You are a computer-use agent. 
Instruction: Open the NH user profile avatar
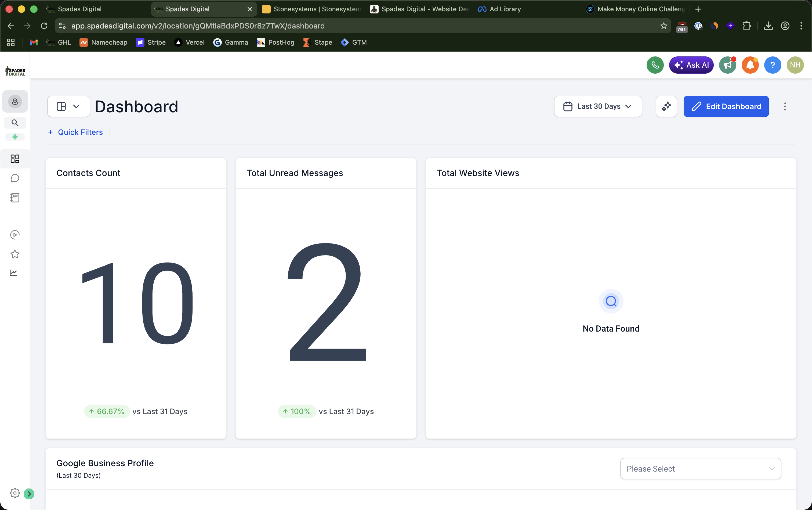point(795,65)
